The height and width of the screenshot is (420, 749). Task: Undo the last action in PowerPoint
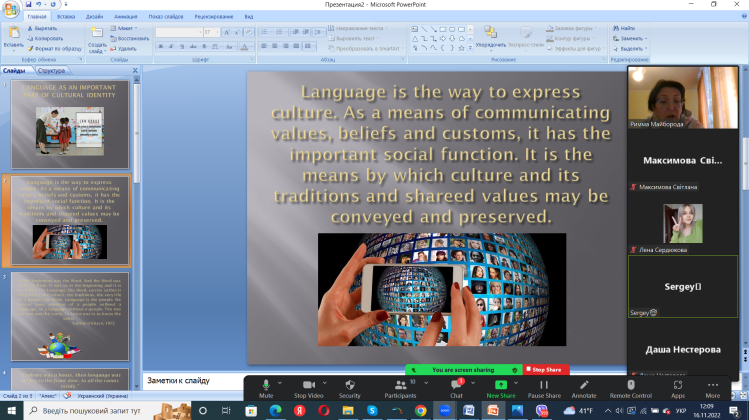coord(39,4)
